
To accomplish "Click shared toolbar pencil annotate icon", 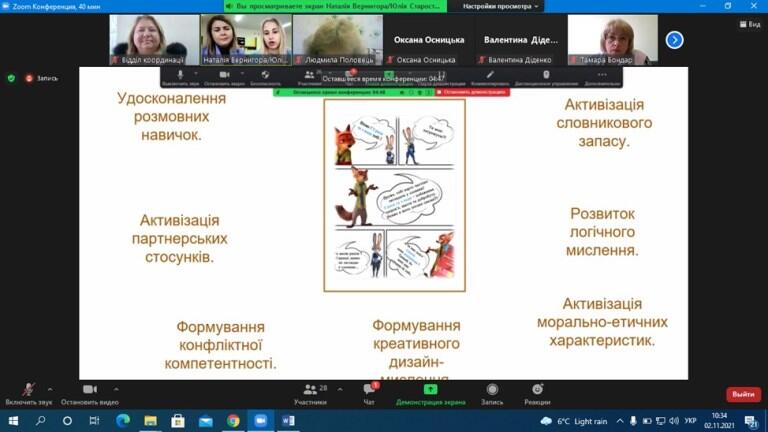I will [490, 75].
